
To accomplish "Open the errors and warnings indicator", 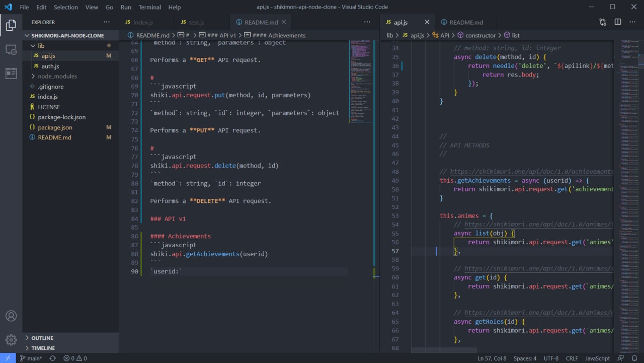I will [75, 358].
